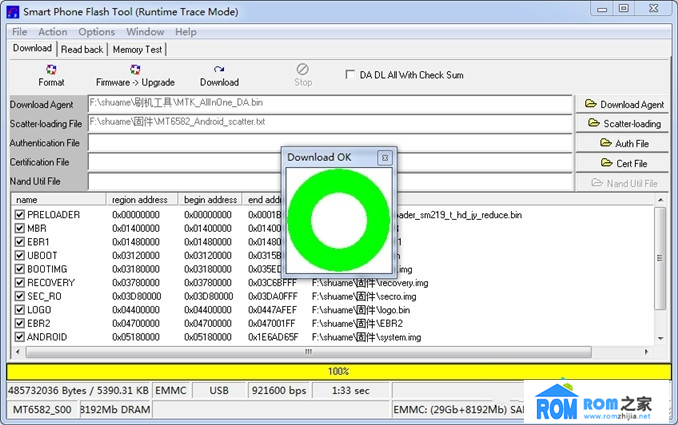Enable DA DL All With Check Sum
The image size is (678, 425).
[350, 75]
